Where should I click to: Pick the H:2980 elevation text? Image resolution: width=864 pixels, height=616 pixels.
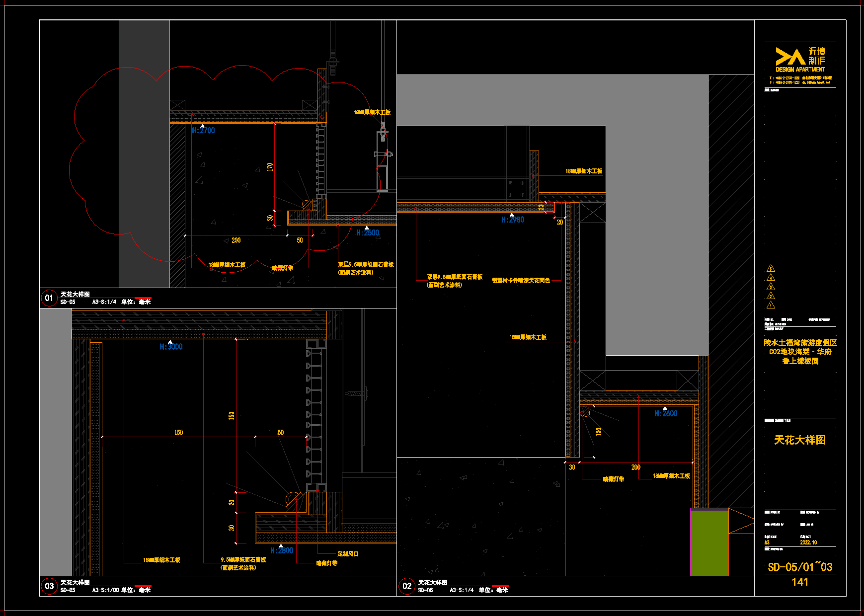point(513,220)
